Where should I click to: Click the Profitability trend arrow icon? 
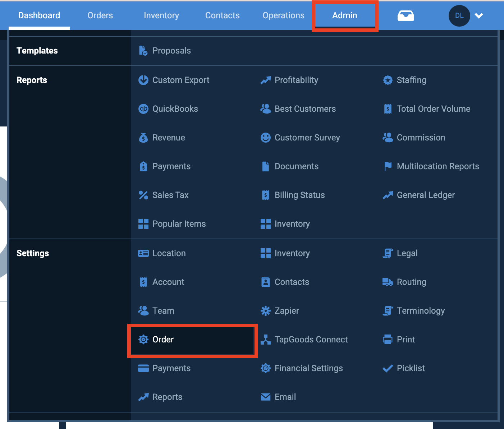click(x=266, y=80)
